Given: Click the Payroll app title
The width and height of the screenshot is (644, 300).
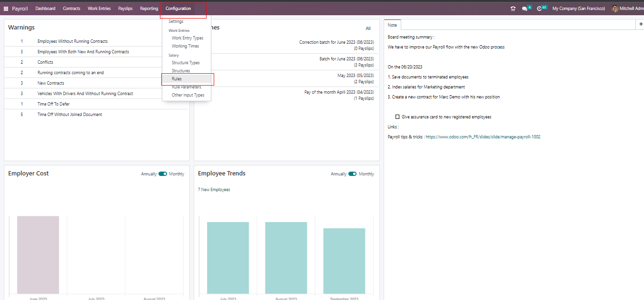Looking at the screenshot, I should click(x=20, y=9).
